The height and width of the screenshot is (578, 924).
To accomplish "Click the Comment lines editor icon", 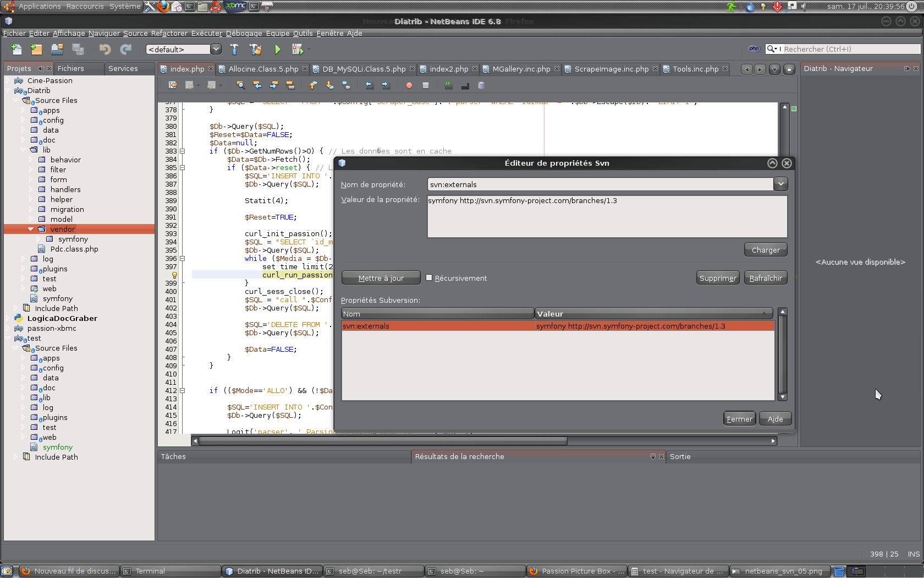I will point(448,85).
